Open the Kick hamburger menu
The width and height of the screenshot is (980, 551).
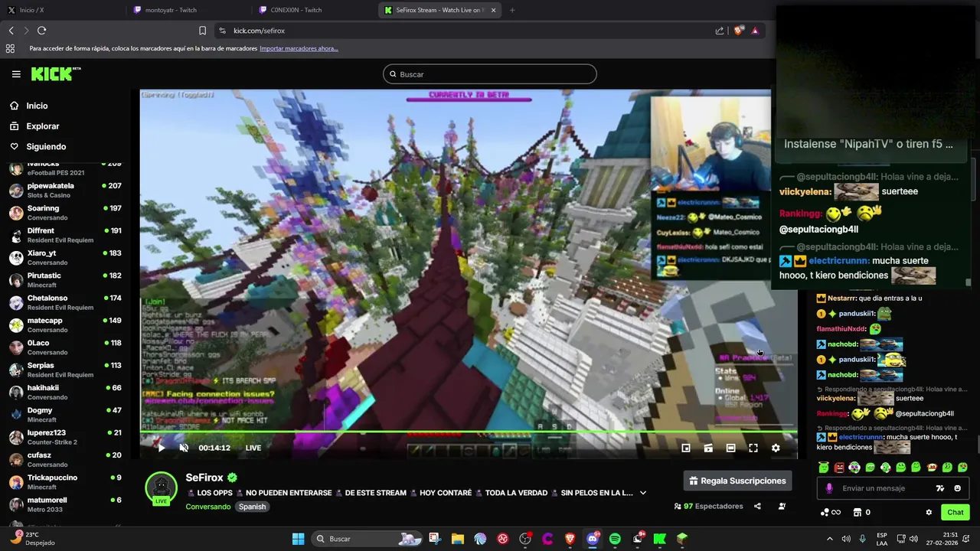coord(16,74)
